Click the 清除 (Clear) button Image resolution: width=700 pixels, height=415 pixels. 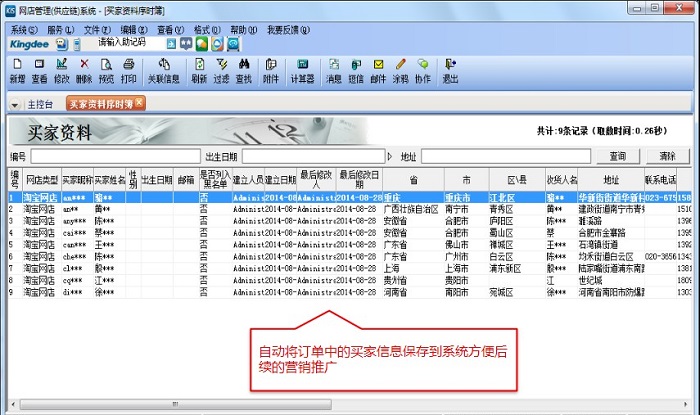point(667,156)
